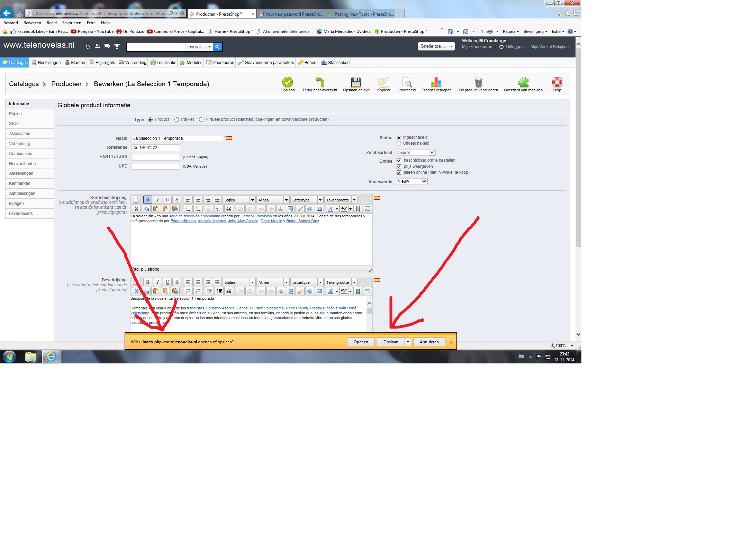733x560 pixels.
Task: Click the Opslaan en blijf floppy icon
Action: tap(356, 82)
